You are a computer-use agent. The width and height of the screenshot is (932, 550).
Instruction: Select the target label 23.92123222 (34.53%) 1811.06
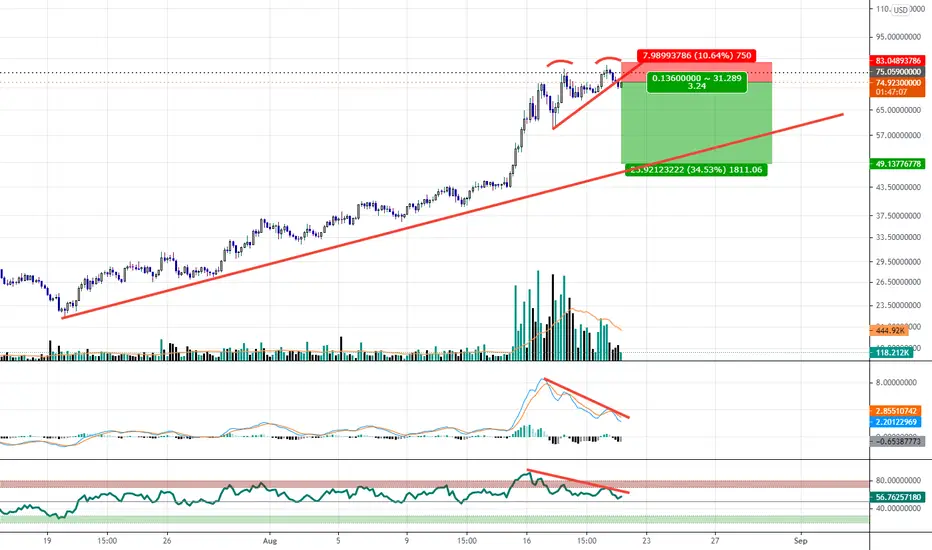click(x=695, y=170)
